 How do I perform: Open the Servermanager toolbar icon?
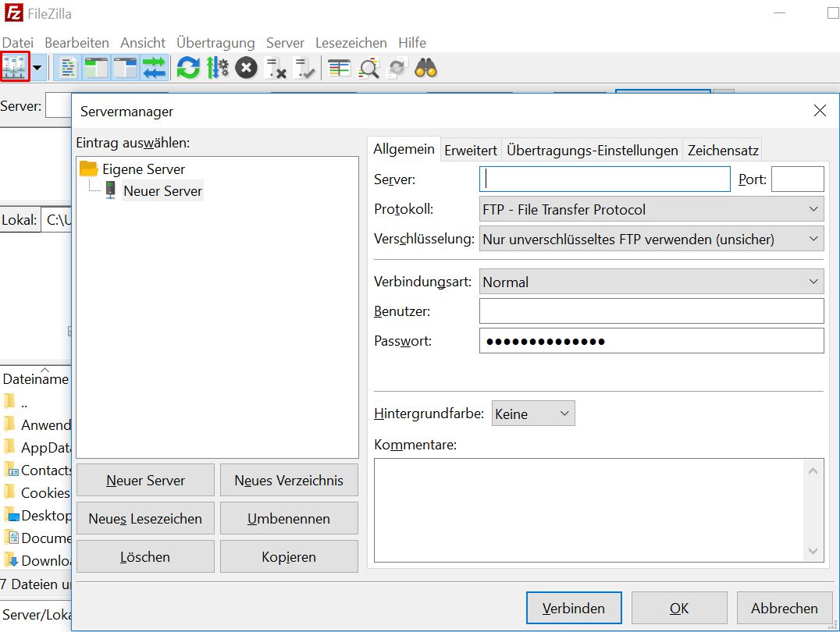point(15,67)
